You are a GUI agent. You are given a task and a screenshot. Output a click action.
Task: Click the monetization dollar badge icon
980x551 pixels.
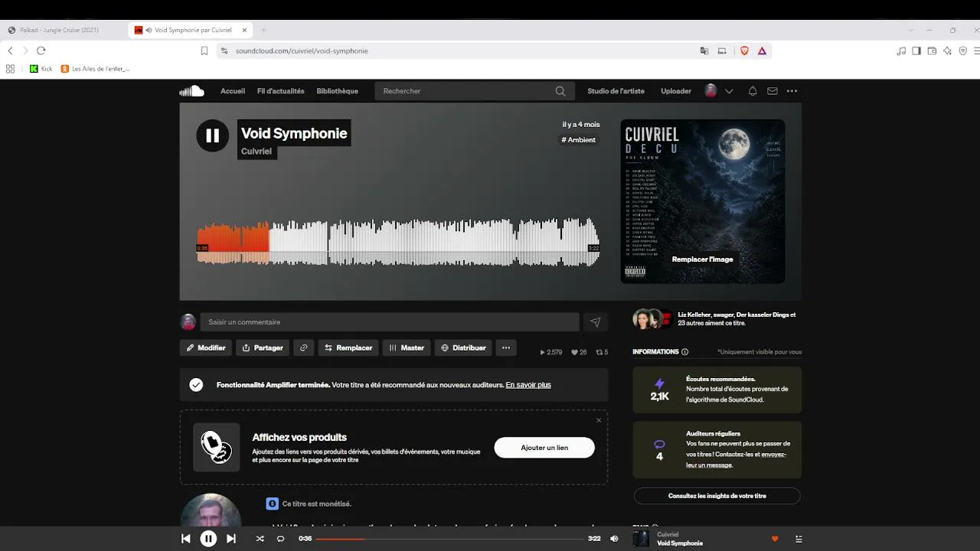[x=272, y=504]
